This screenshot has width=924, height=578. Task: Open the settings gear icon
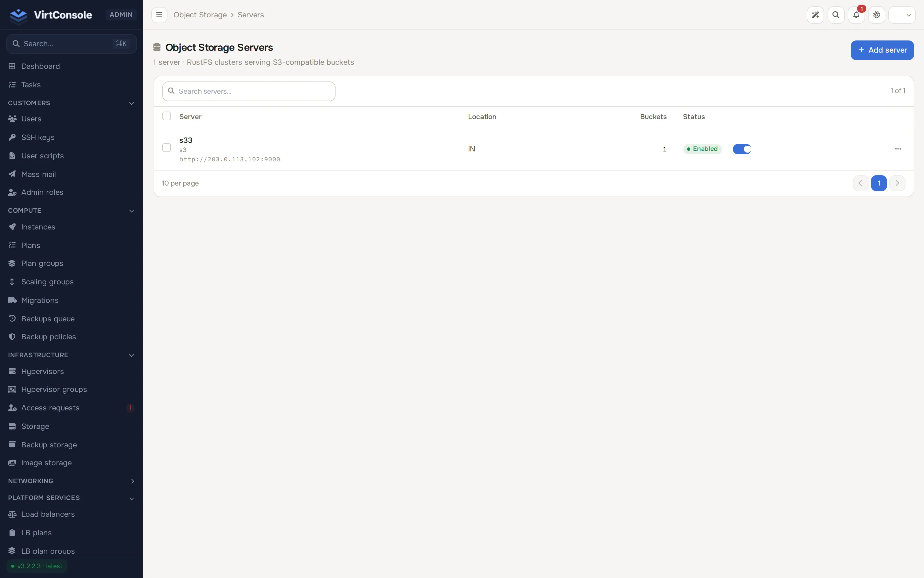coord(877,15)
